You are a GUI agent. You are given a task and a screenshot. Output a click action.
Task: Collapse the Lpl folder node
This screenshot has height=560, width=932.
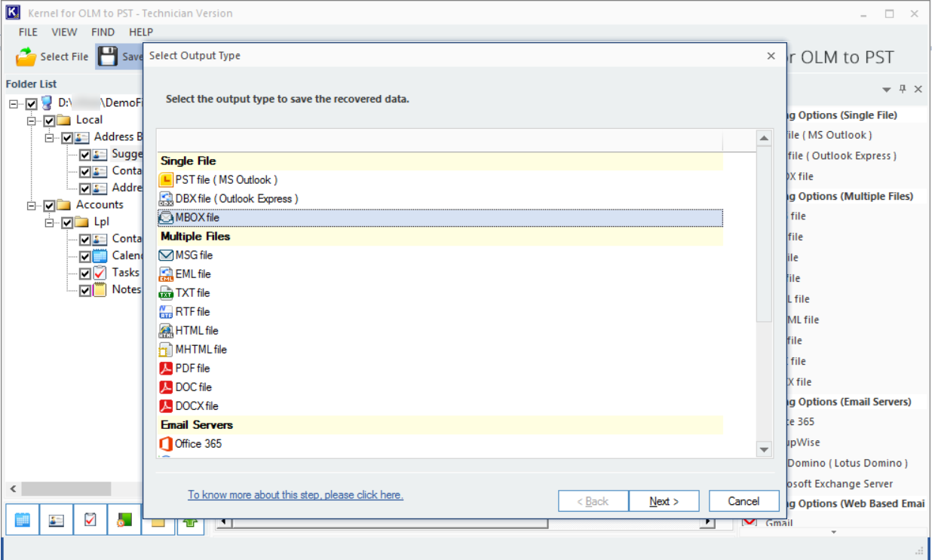pyautogui.click(x=50, y=223)
